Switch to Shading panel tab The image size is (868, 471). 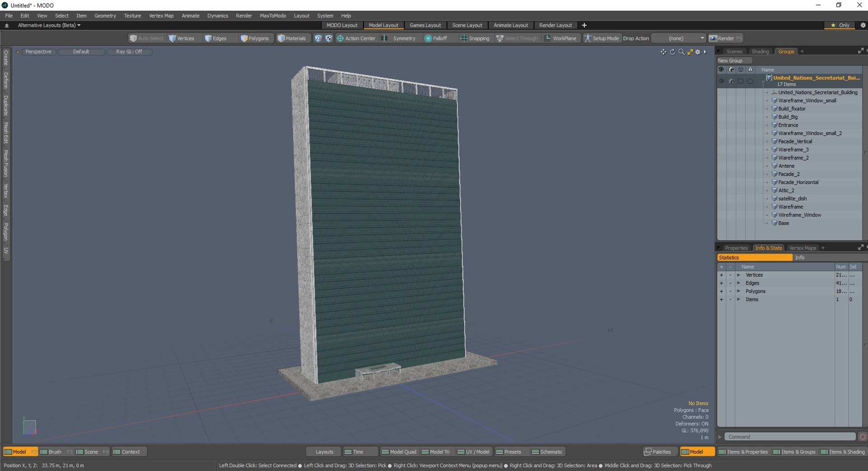coord(760,52)
